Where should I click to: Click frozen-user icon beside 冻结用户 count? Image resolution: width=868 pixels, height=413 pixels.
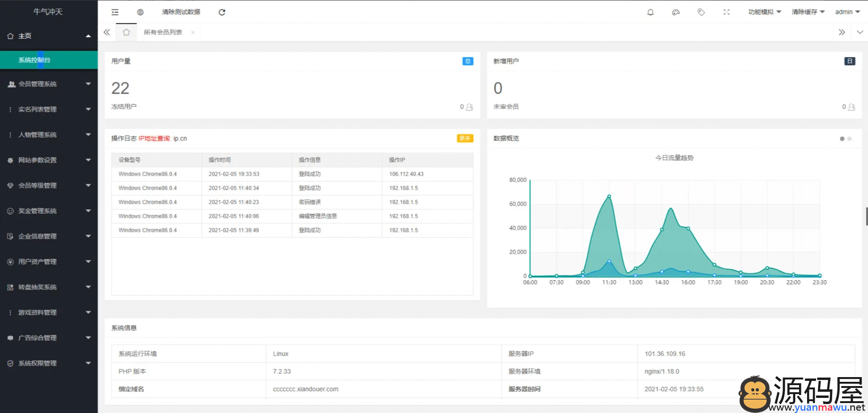click(469, 107)
